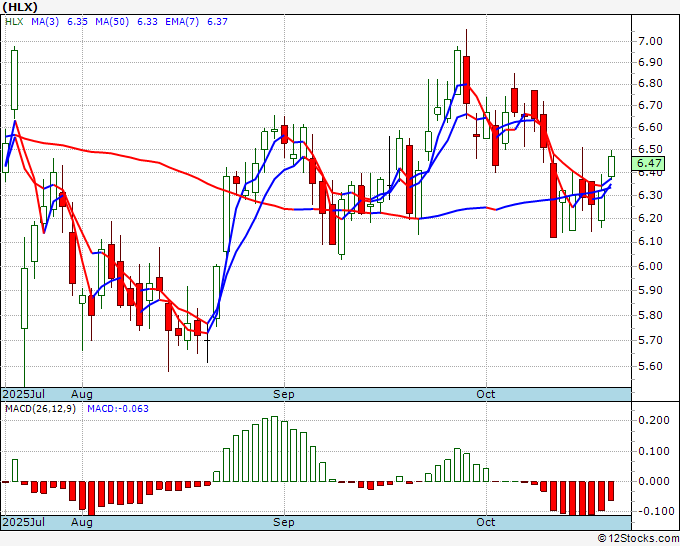The height and width of the screenshot is (546, 680).
Task: Click the 6.20 price axis label
Action: (650, 219)
